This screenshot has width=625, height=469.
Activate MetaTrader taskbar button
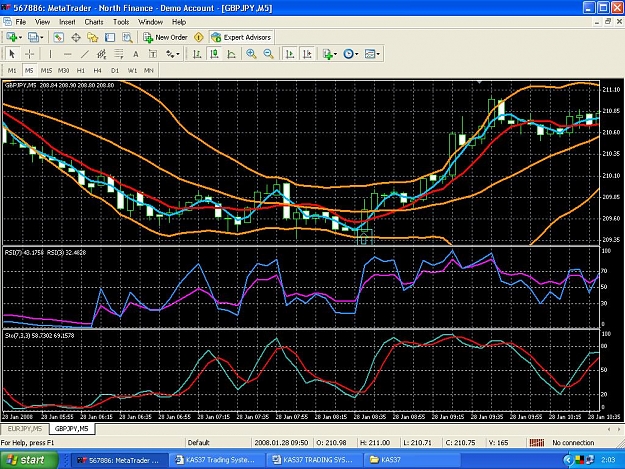click(x=119, y=460)
